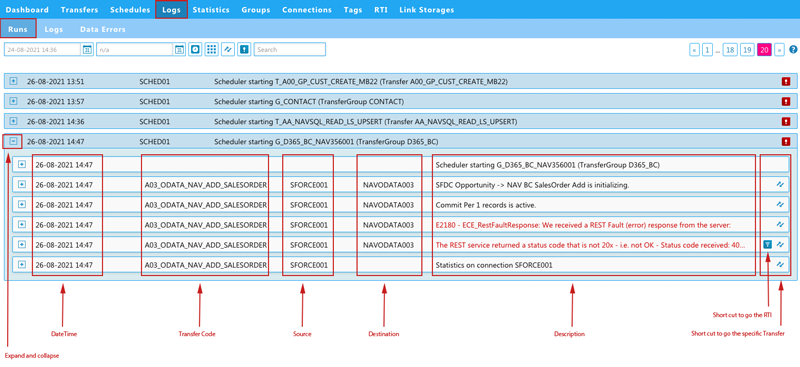Switch to the Runs sub-tab
Image resolution: width=800 pixels, height=367 pixels.
[18, 29]
